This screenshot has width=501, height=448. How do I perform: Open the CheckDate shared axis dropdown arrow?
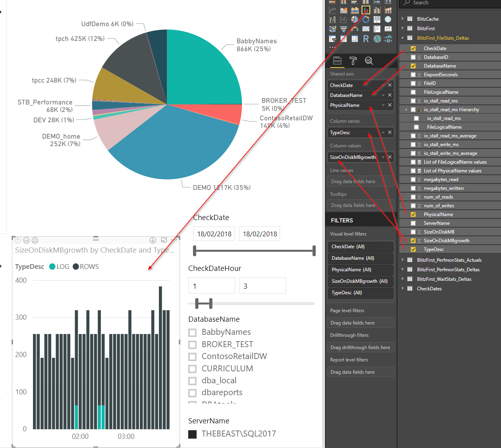[383, 85]
